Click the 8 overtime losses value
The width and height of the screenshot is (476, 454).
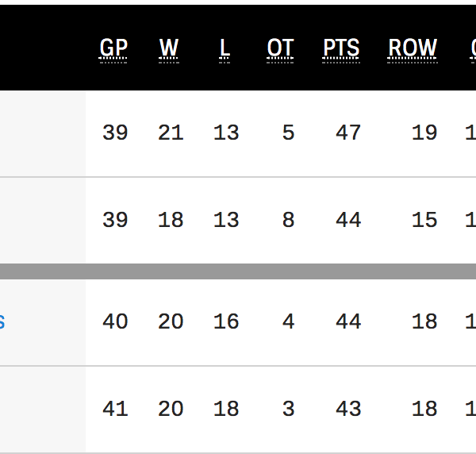[x=288, y=220]
